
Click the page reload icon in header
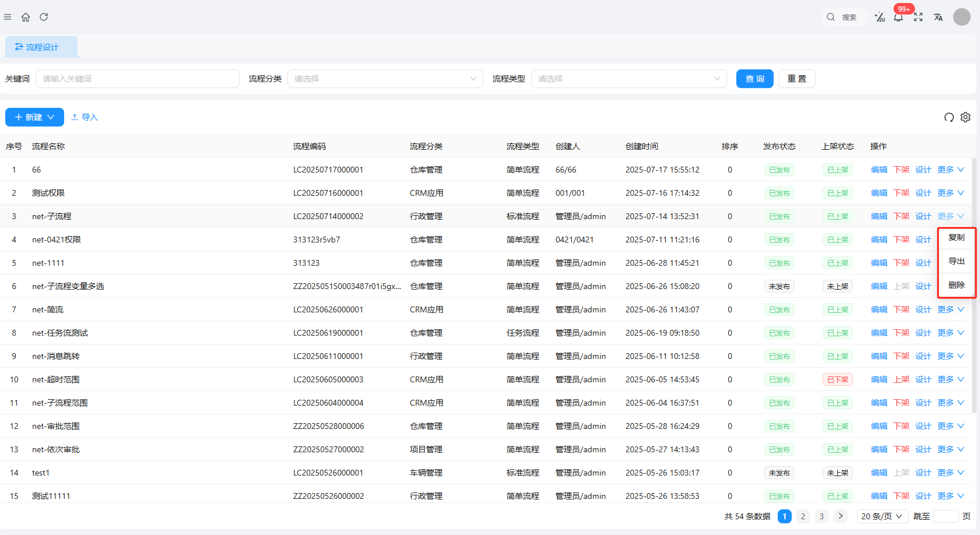[x=44, y=17]
